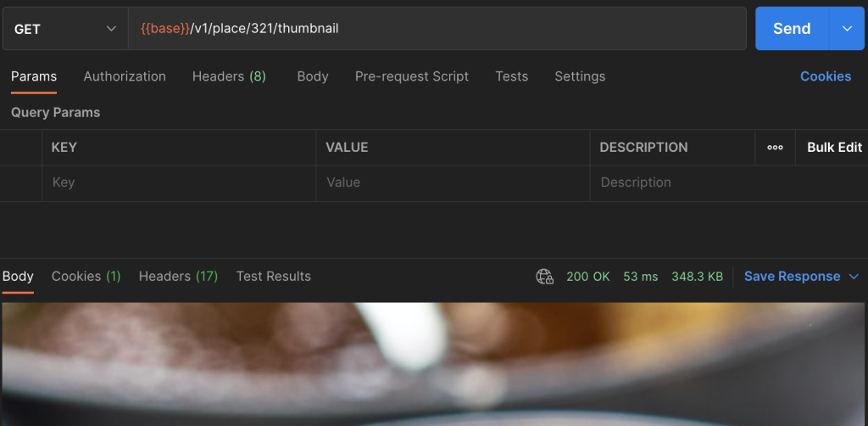
Task: Click Save Response
Action: 793,277
